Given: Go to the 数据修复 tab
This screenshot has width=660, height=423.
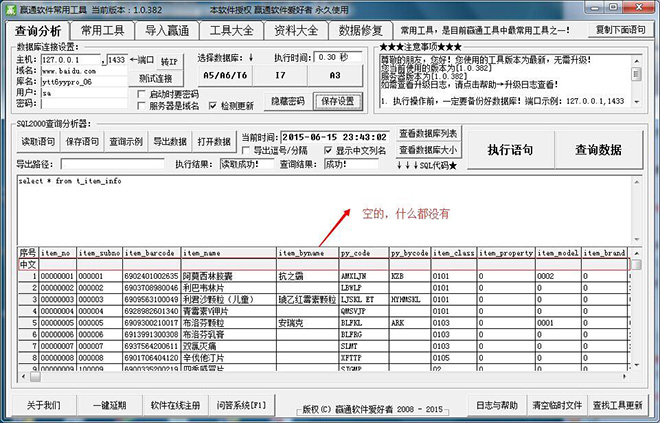Looking at the screenshot, I should [360, 30].
